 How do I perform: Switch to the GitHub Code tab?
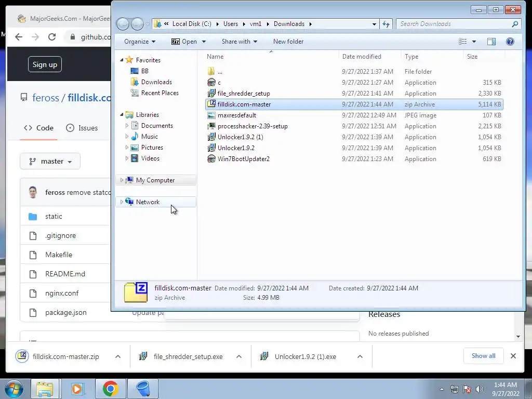click(38, 128)
